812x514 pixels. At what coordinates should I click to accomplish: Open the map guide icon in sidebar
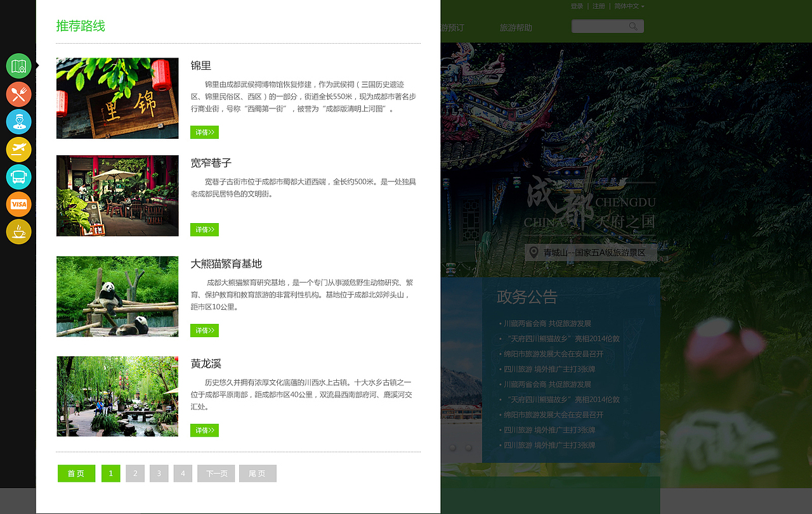[x=18, y=65]
